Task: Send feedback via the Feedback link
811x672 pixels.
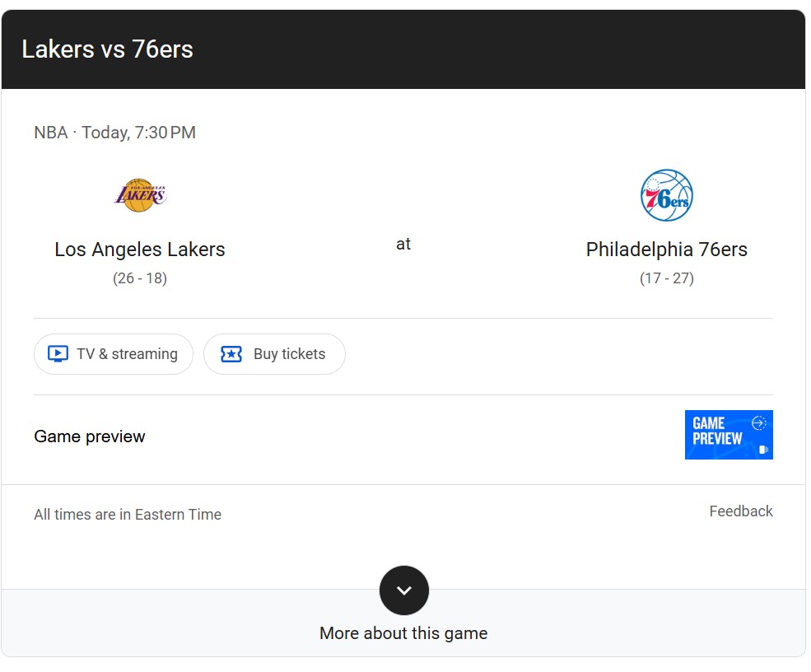Action: click(x=741, y=511)
